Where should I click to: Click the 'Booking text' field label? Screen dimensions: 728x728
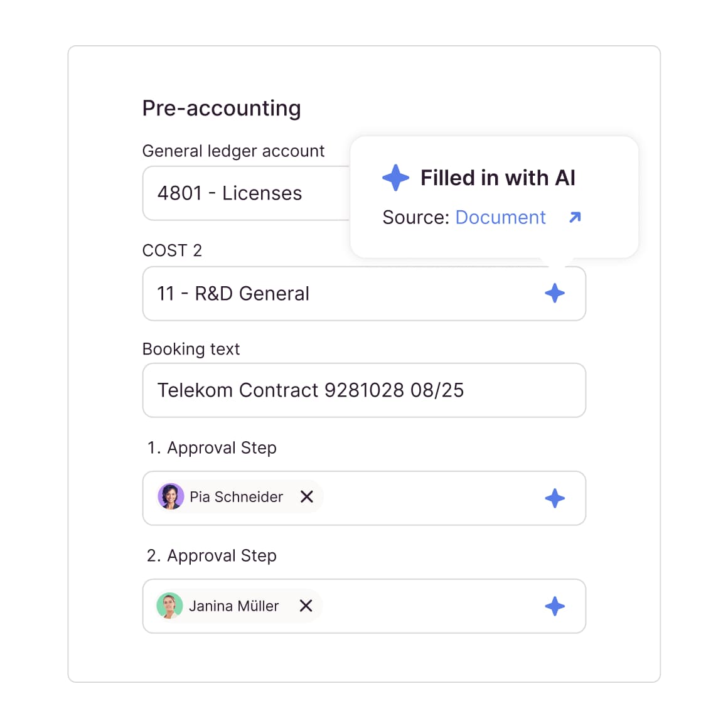191,349
